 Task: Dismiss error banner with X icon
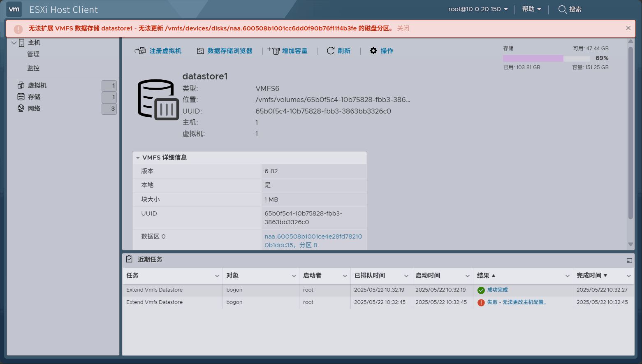(x=628, y=28)
